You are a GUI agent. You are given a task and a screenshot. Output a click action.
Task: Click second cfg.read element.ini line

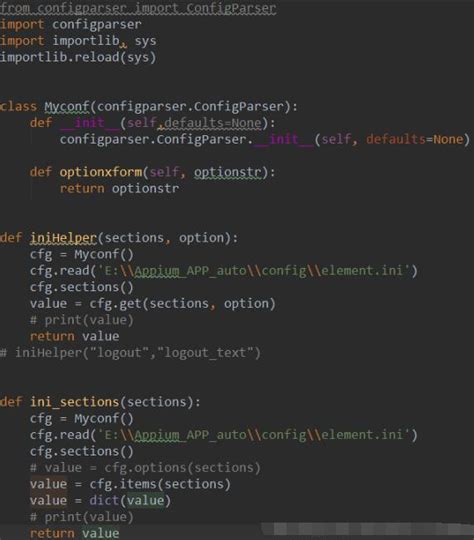[x=224, y=435]
